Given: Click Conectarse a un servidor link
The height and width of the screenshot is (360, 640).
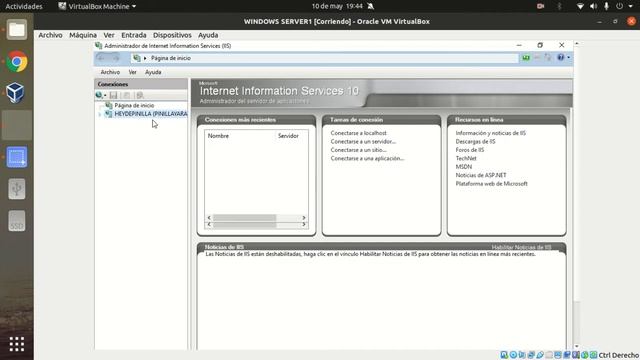Looking at the screenshot, I should pos(363,142).
